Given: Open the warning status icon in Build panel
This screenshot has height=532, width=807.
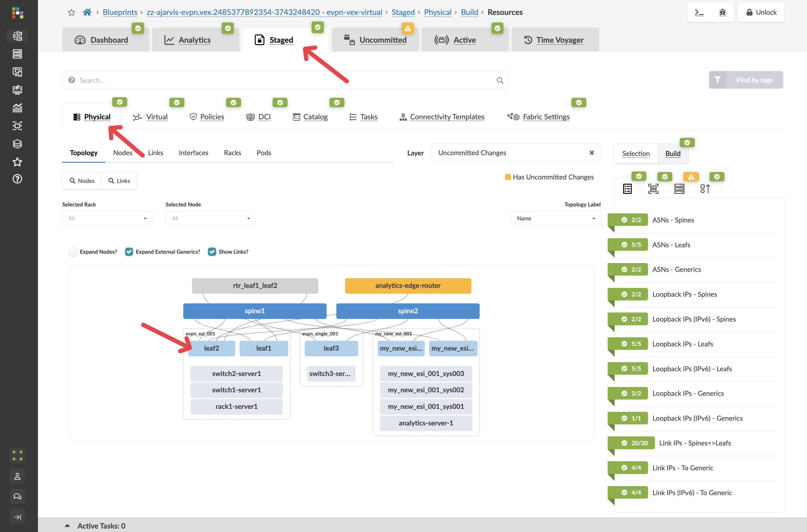Looking at the screenshot, I should click(x=691, y=177).
